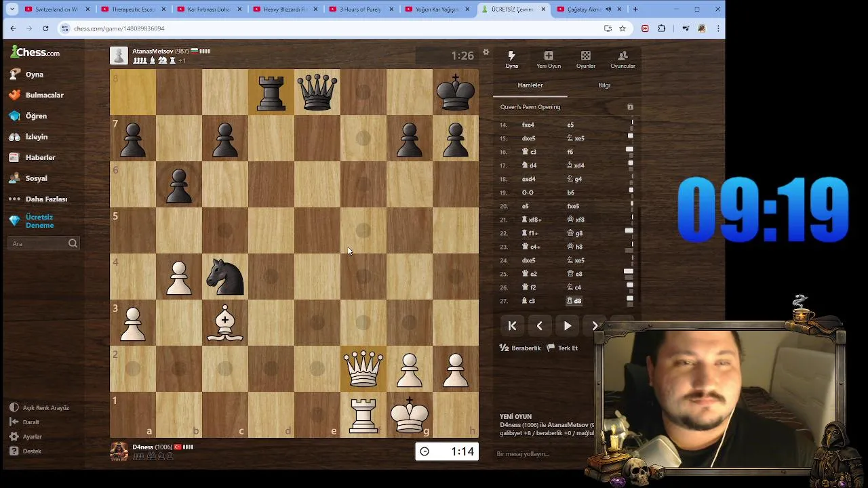Screen dimensions: 868x488
Task: Select the white rook on f1
Action: [x=363, y=415]
